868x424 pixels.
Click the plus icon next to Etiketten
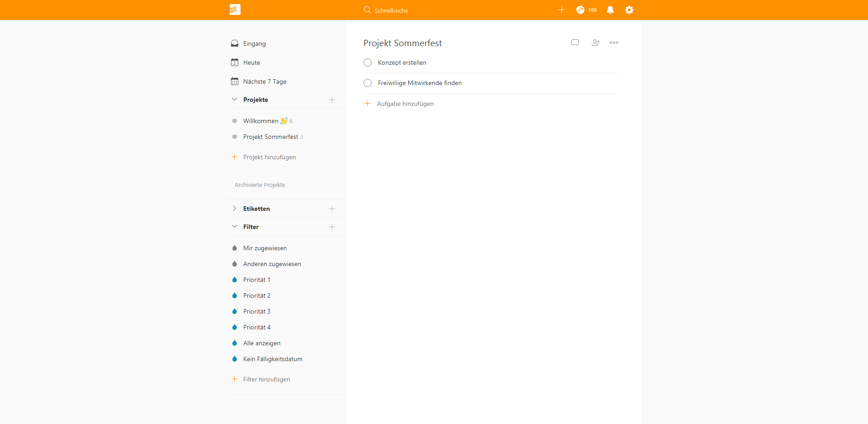coord(332,209)
